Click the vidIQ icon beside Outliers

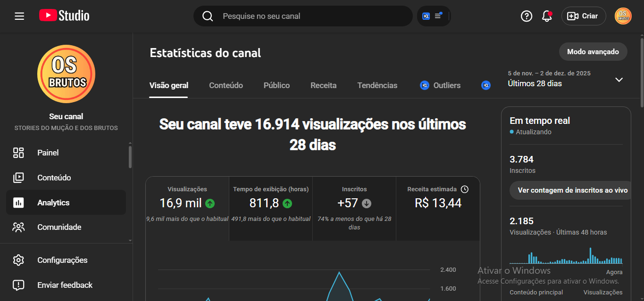point(425,85)
